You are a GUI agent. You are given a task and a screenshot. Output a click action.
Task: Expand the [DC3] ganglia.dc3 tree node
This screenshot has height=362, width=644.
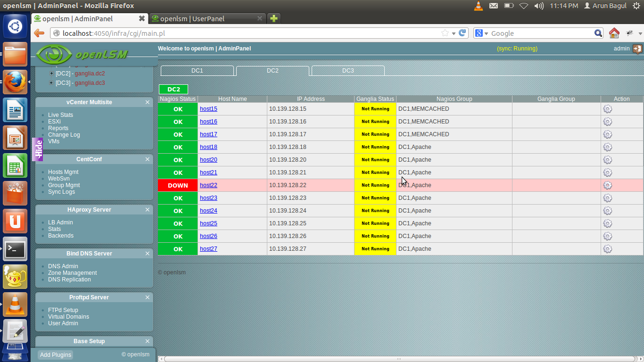pos(51,82)
